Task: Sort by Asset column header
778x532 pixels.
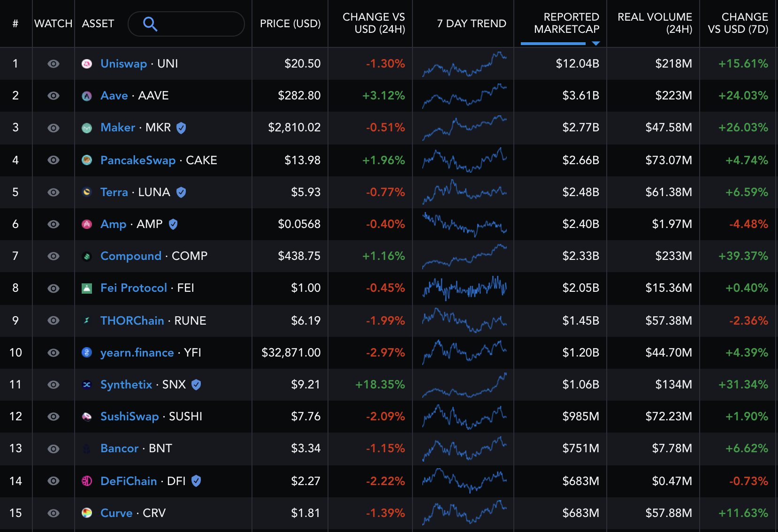Action: [98, 23]
